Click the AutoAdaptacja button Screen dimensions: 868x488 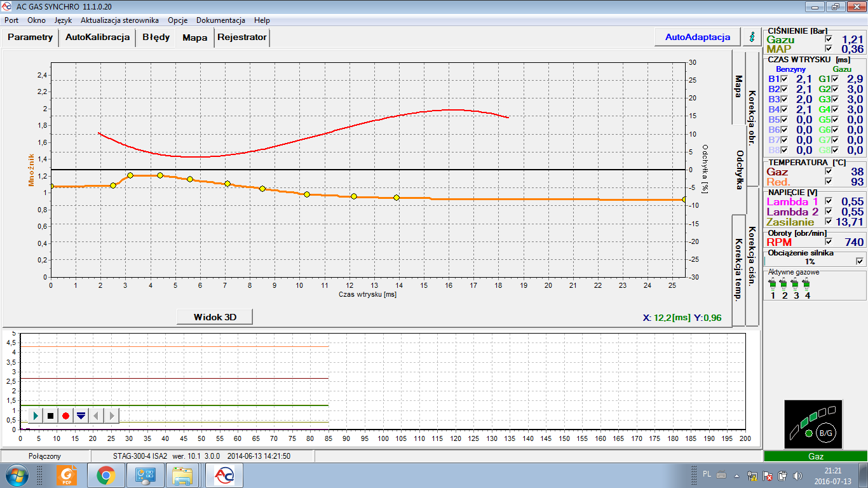[x=698, y=37]
